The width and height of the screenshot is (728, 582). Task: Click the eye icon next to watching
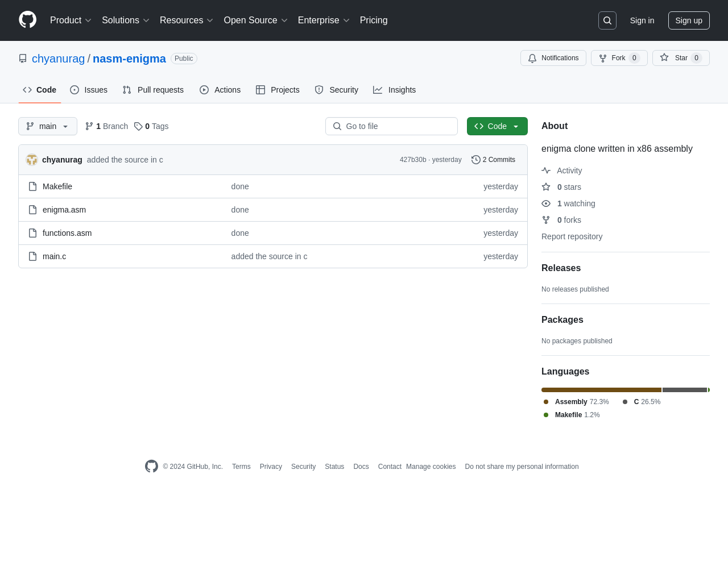coord(546,203)
